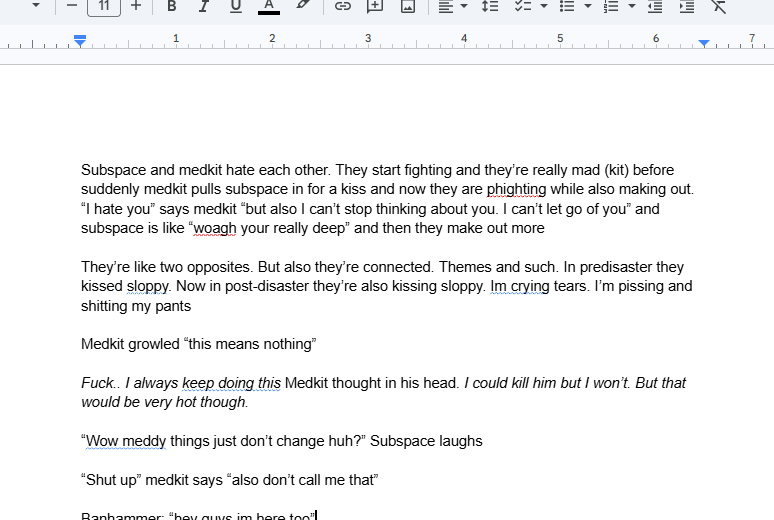The width and height of the screenshot is (774, 520).
Task: Click the left indent marker on the ruler
Action: tap(80, 41)
